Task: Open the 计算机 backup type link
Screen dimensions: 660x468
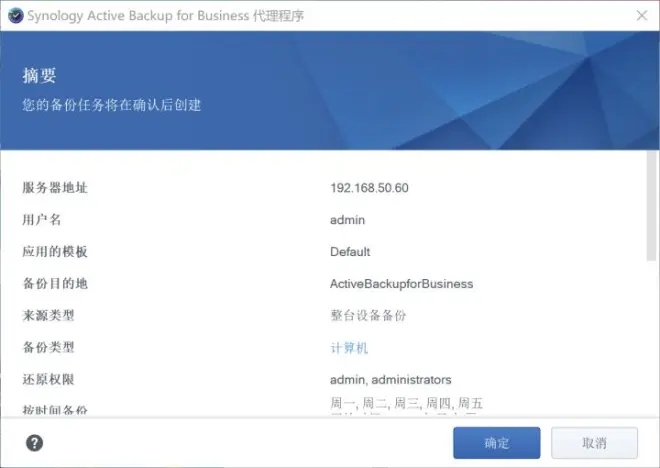Action: (x=349, y=348)
